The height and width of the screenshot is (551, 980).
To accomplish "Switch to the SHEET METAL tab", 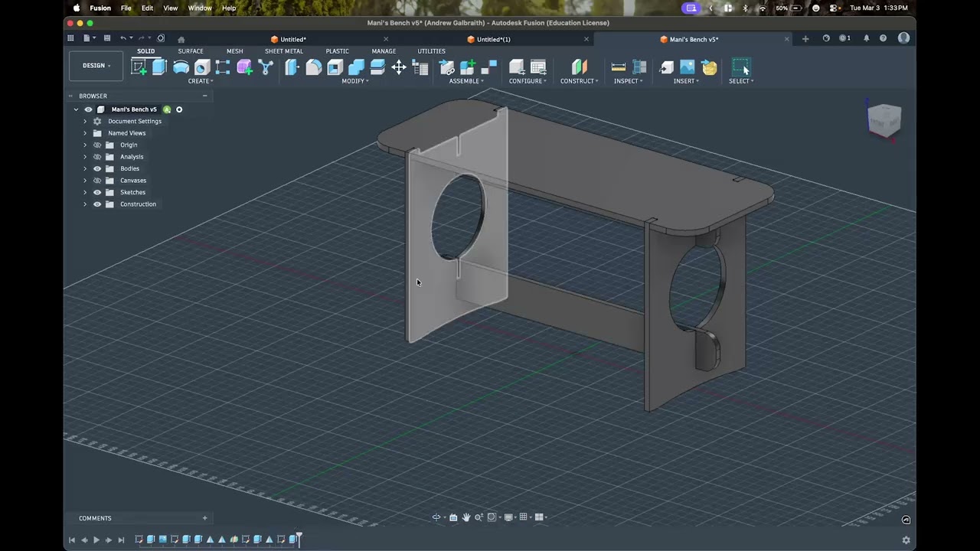I will pos(284,51).
